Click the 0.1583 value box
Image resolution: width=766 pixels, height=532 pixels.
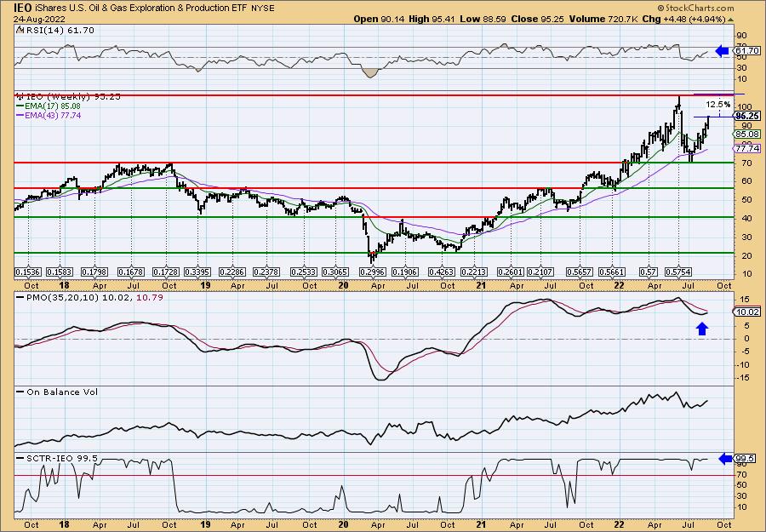tap(60, 272)
